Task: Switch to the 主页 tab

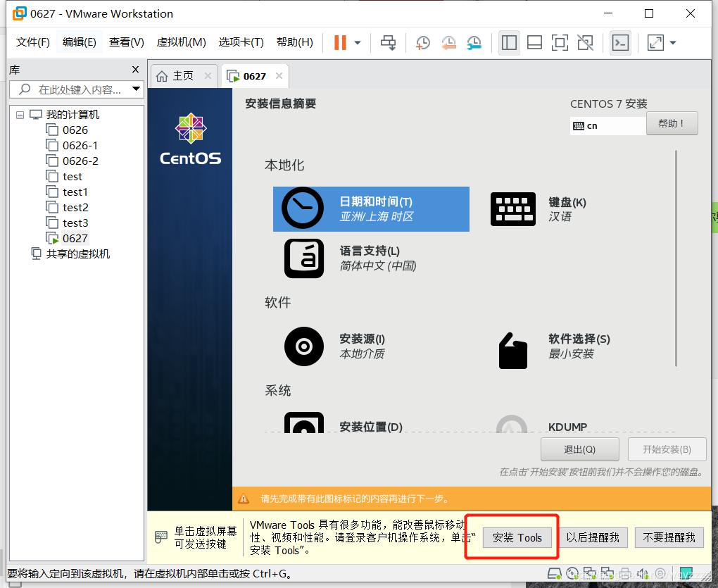Action: (182, 75)
